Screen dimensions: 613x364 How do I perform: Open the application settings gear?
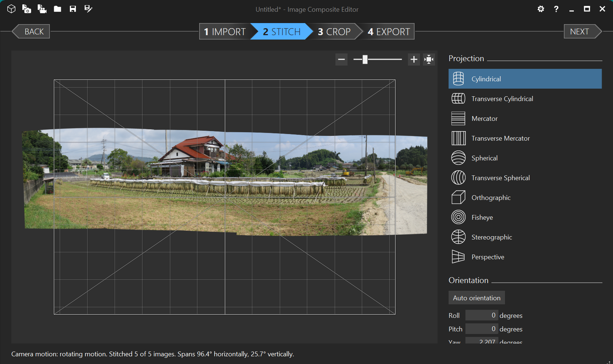[540, 9]
